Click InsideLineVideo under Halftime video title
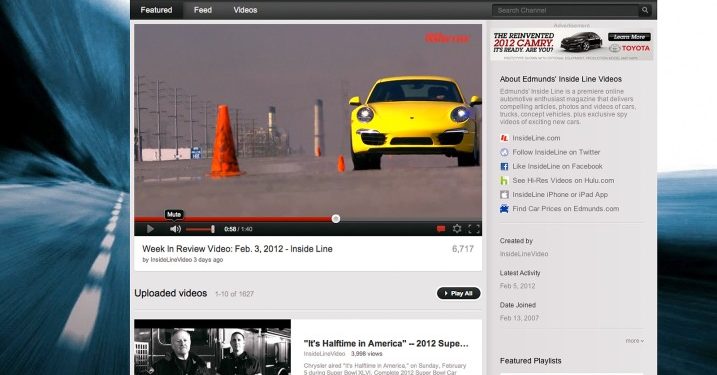Image resolution: width=717 pixels, height=375 pixels. (324, 354)
